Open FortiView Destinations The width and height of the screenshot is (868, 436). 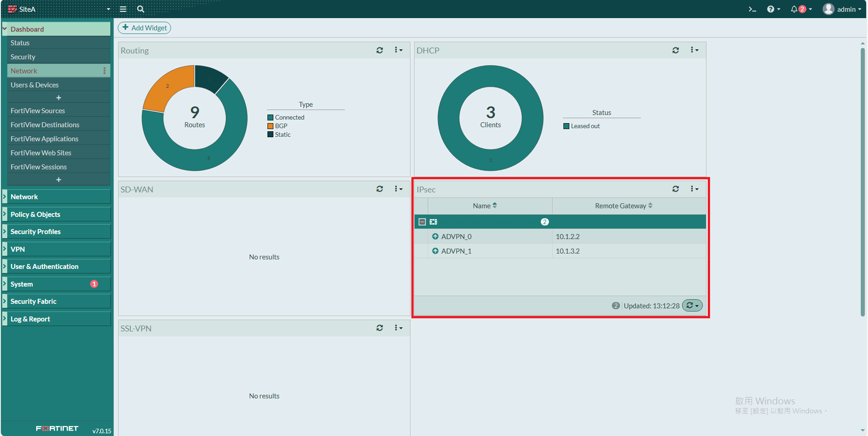click(59, 125)
